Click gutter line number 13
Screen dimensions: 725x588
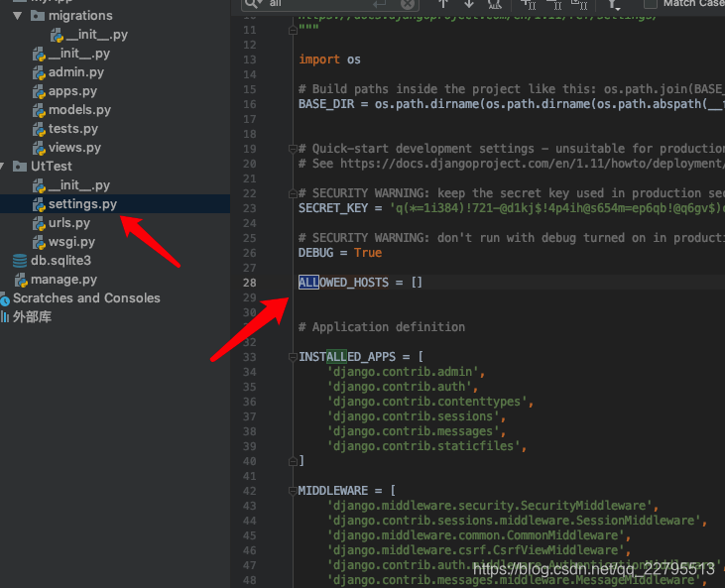[250, 59]
